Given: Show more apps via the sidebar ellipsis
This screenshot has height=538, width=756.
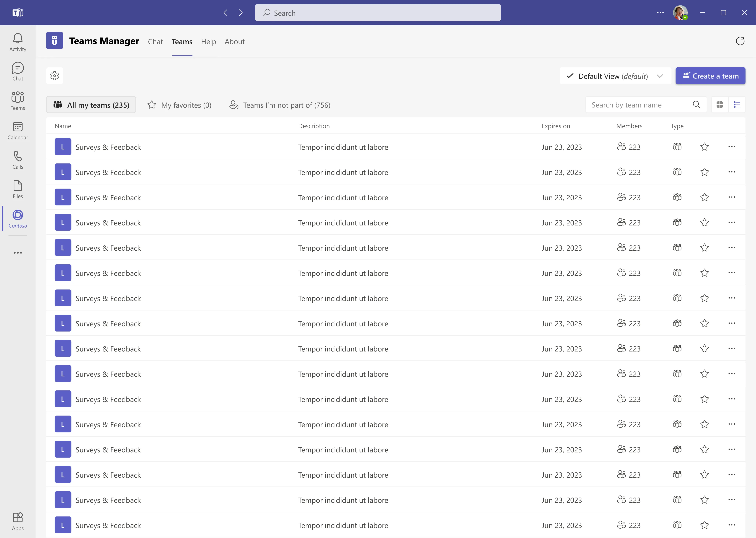Looking at the screenshot, I should pos(18,253).
